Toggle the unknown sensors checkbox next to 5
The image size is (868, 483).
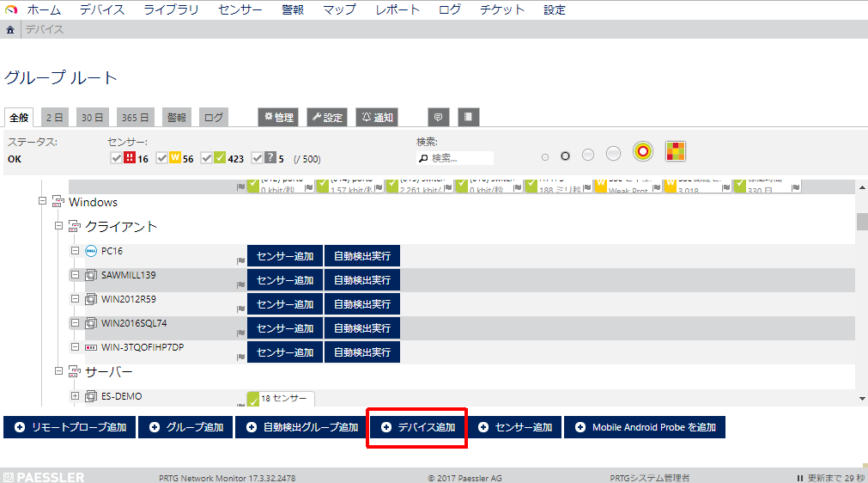[257, 158]
